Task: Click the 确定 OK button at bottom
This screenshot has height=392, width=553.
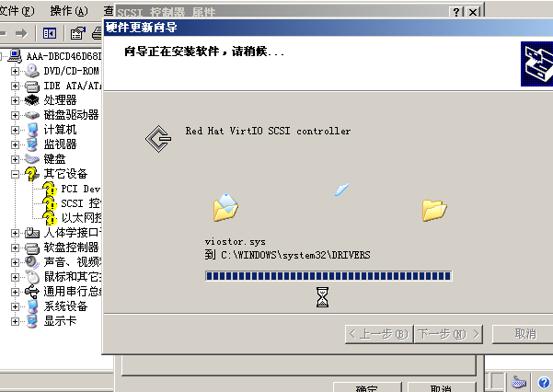Action: click(x=367, y=387)
